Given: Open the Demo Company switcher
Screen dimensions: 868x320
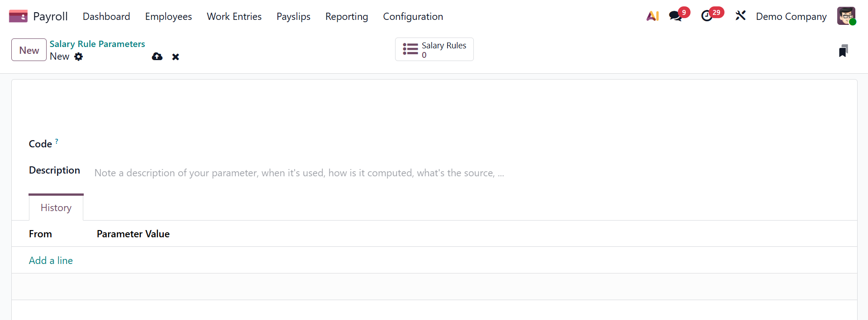Looking at the screenshot, I should [x=791, y=17].
